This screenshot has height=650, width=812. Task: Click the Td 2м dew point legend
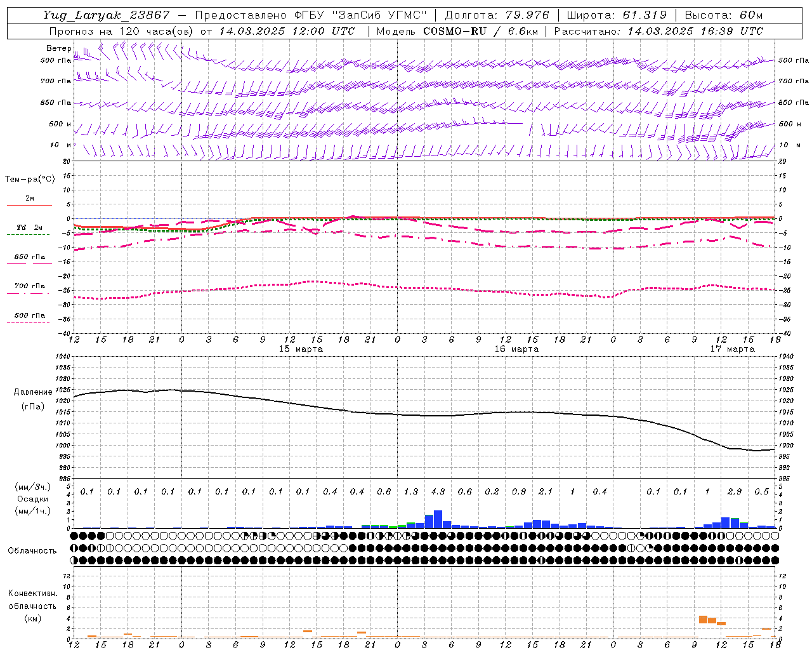click(29, 230)
